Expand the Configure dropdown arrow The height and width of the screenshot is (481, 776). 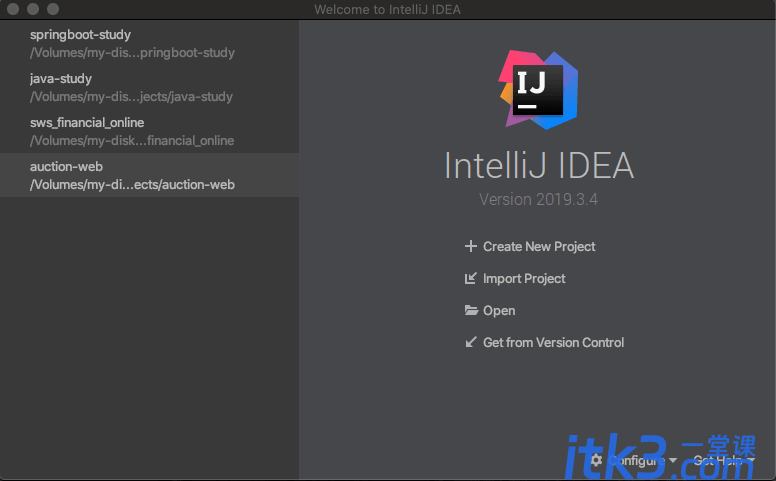[x=673, y=461]
